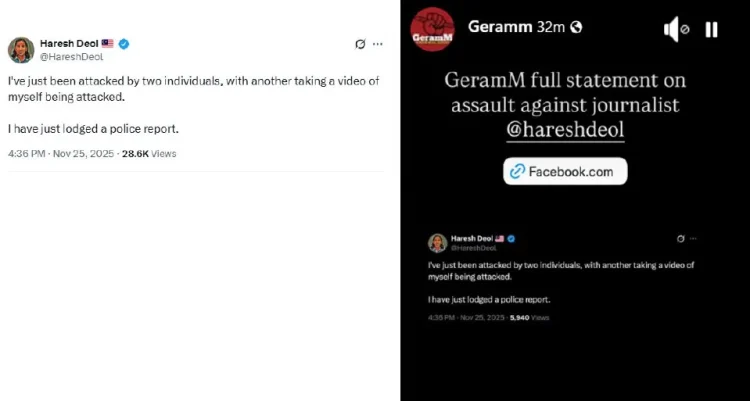The image size is (750, 401).
Task: Open the three-dot menu in embedded story tweet
Action: (692, 238)
